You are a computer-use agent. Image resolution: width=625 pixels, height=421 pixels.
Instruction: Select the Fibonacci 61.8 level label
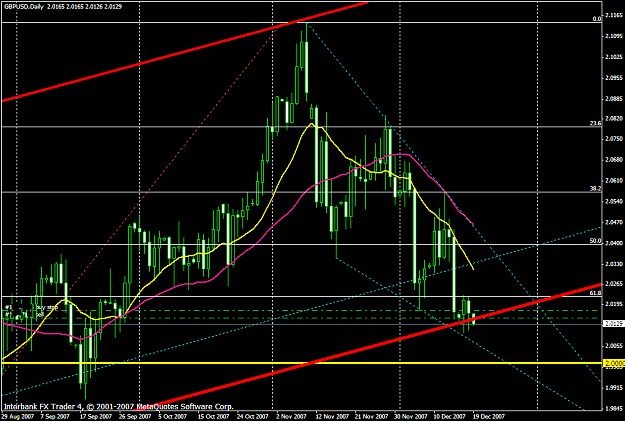coord(596,293)
